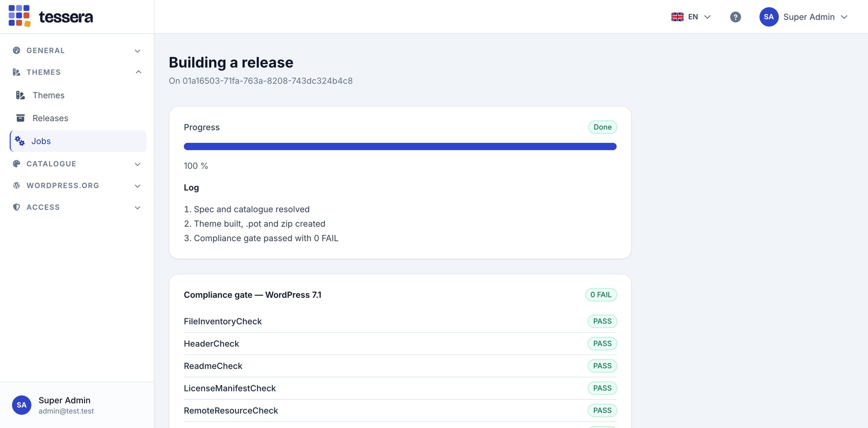The height and width of the screenshot is (428, 868).
Task: Open the Themes page in sidebar
Action: tap(78, 95)
